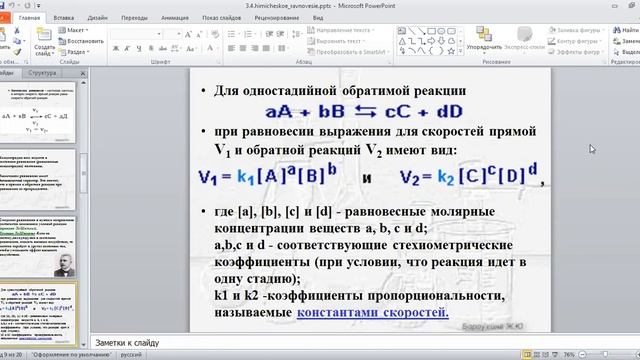This screenshot has width=640, height=360.
Task: Click the Format Painter brush icon
Action: [17, 52]
